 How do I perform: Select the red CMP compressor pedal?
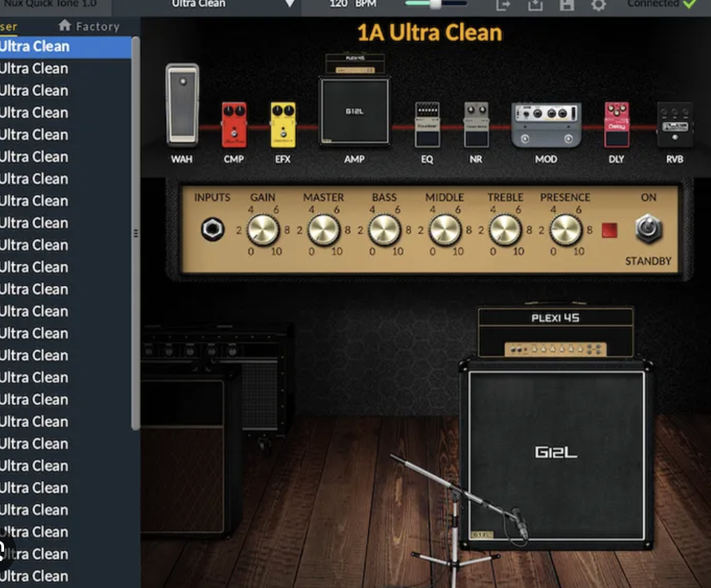[234, 124]
